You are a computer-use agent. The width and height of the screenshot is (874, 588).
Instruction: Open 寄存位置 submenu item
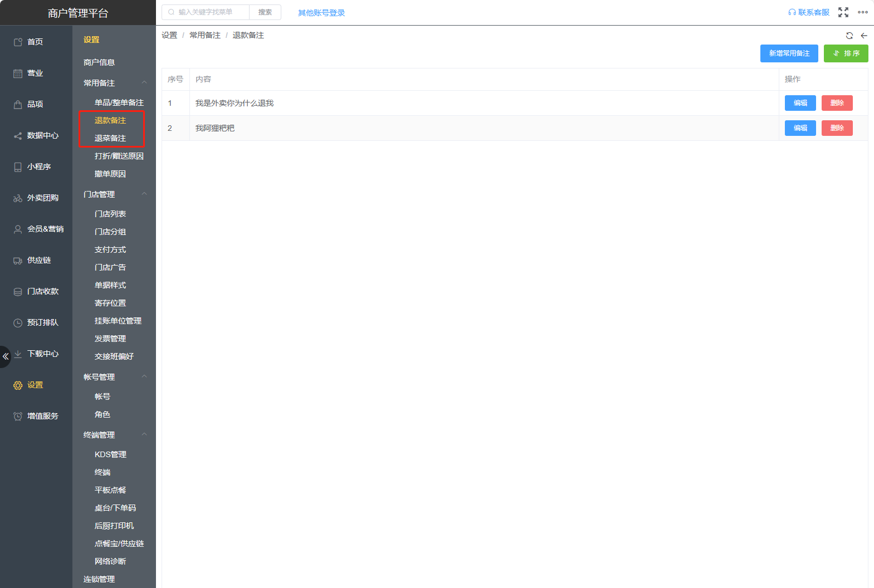(110, 303)
